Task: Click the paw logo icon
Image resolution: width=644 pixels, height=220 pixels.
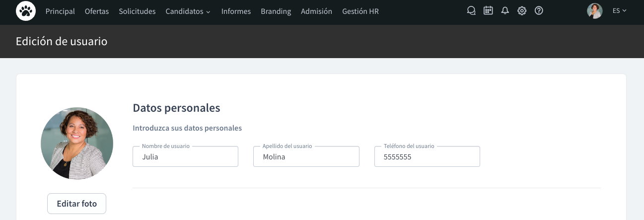Action: 26,11
